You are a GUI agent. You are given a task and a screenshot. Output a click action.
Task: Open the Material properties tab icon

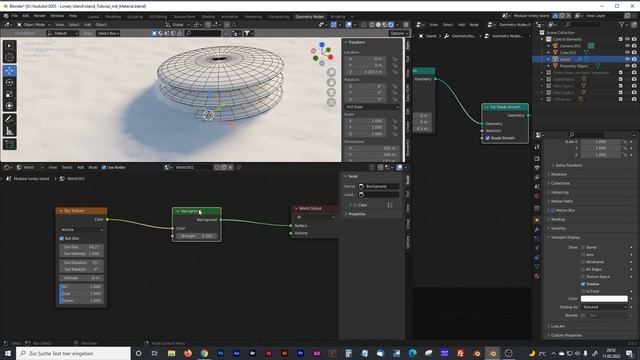click(x=537, y=276)
